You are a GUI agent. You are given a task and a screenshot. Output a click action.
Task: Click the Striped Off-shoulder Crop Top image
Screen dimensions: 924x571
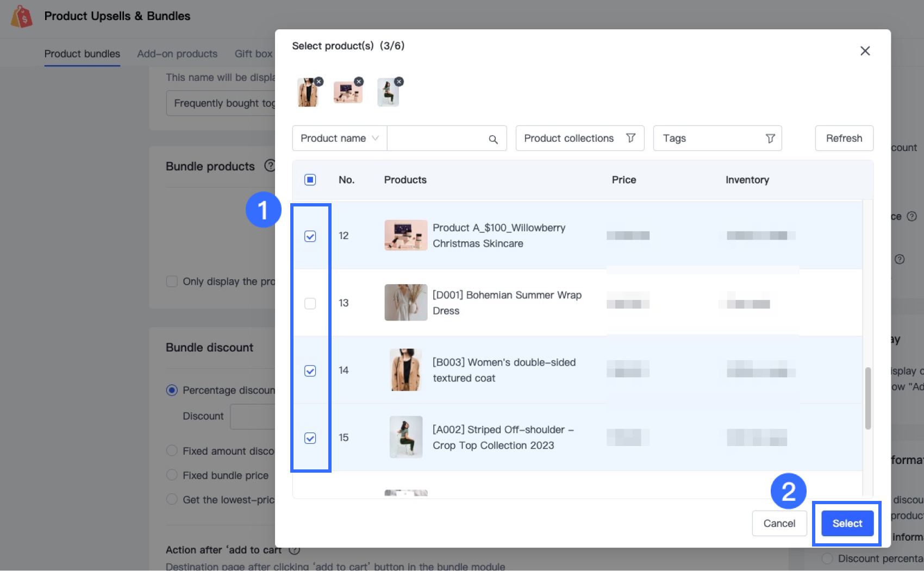tap(406, 437)
